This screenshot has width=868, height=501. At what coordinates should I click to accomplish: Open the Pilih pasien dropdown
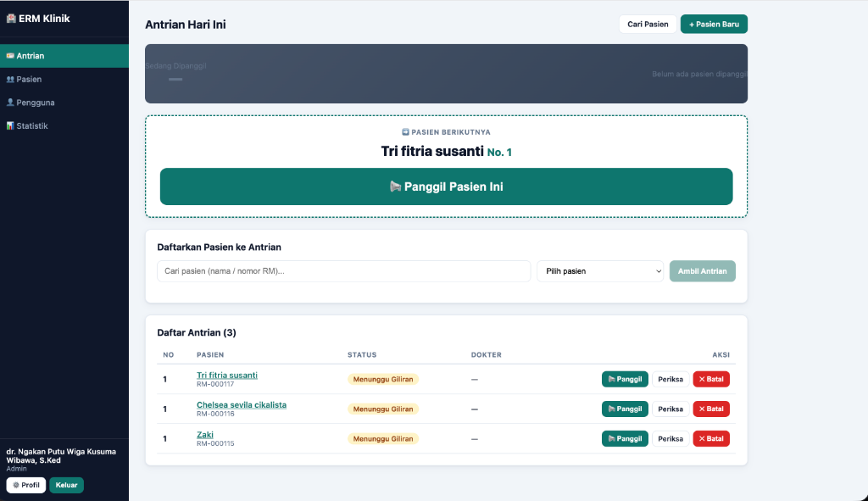pyautogui.click(x=600, y=271)
